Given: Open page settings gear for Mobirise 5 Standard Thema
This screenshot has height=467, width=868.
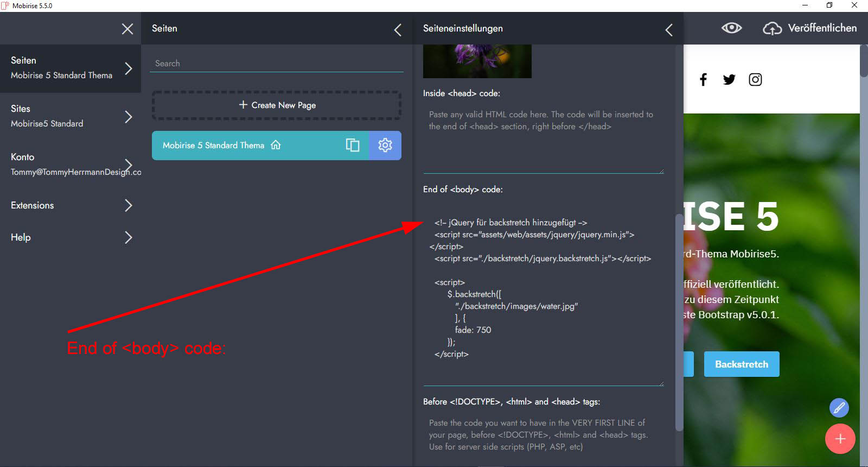Looking at the screenshot, I should point(385,145).
